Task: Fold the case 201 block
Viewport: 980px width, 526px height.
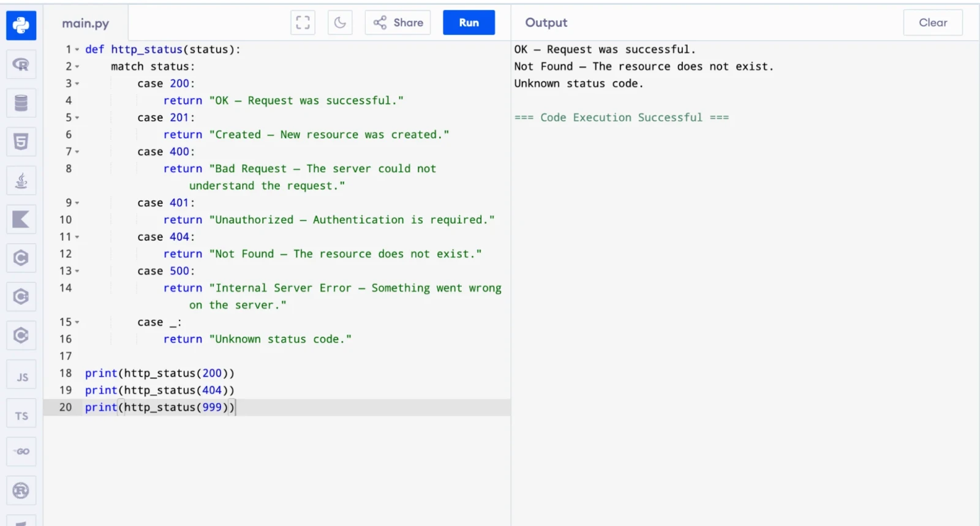Action: [x=77, y=118]
